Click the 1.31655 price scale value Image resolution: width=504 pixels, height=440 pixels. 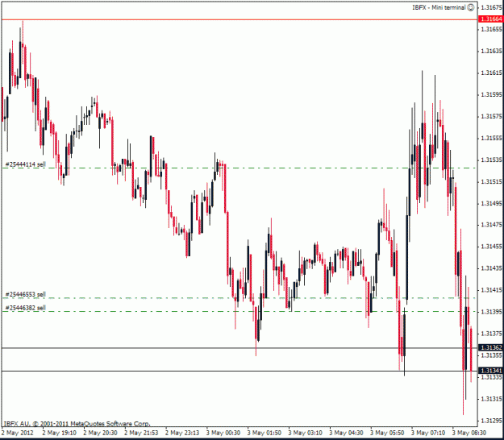491,29
